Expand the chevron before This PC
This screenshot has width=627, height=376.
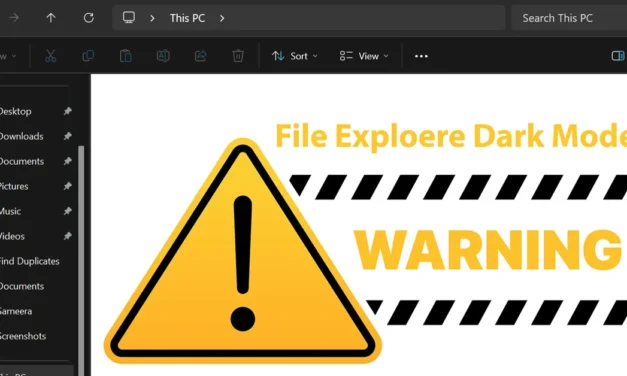click(x=152, y=18)
